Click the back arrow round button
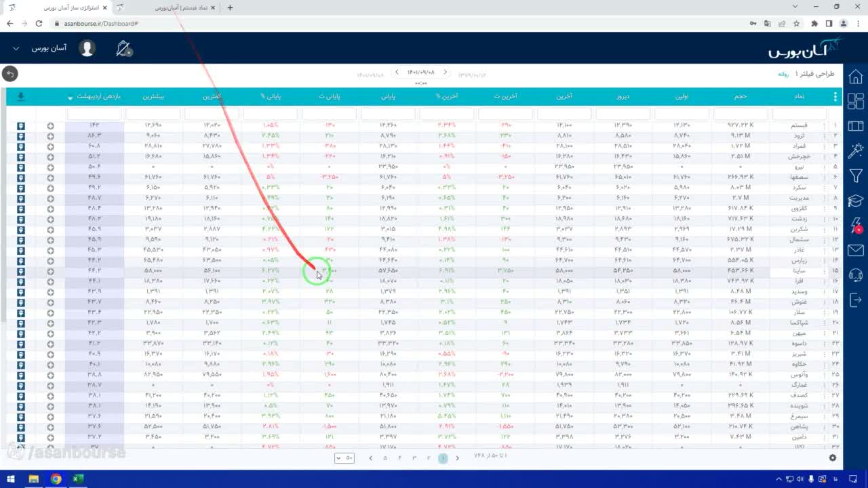Screen dimensions: 868x488 9,74
